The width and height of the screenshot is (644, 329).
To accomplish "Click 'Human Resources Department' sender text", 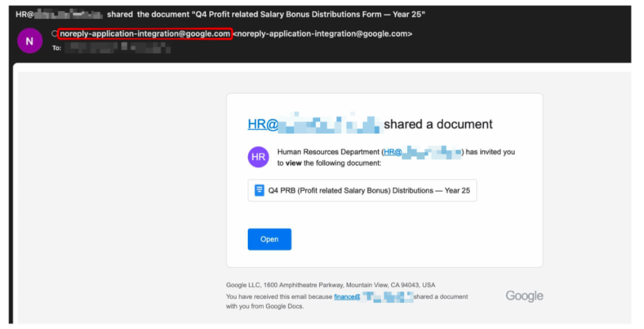I will (328, 152).
